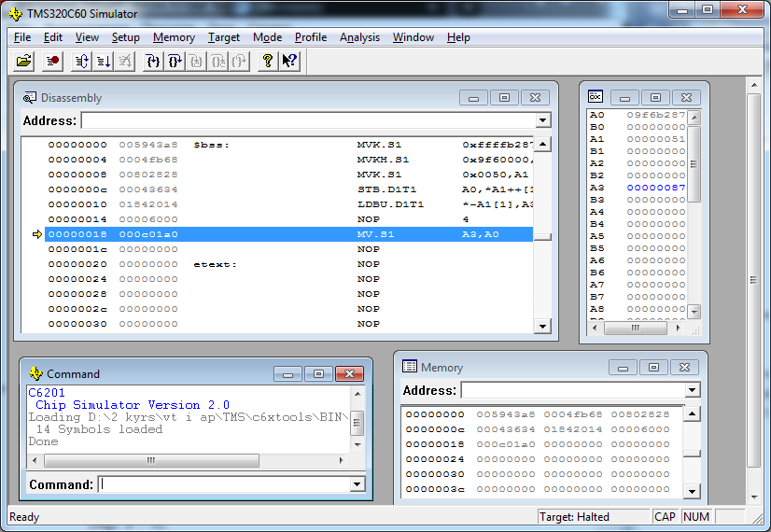Click the breakpoint toolbar icon with red dot

tap(52, 61)
